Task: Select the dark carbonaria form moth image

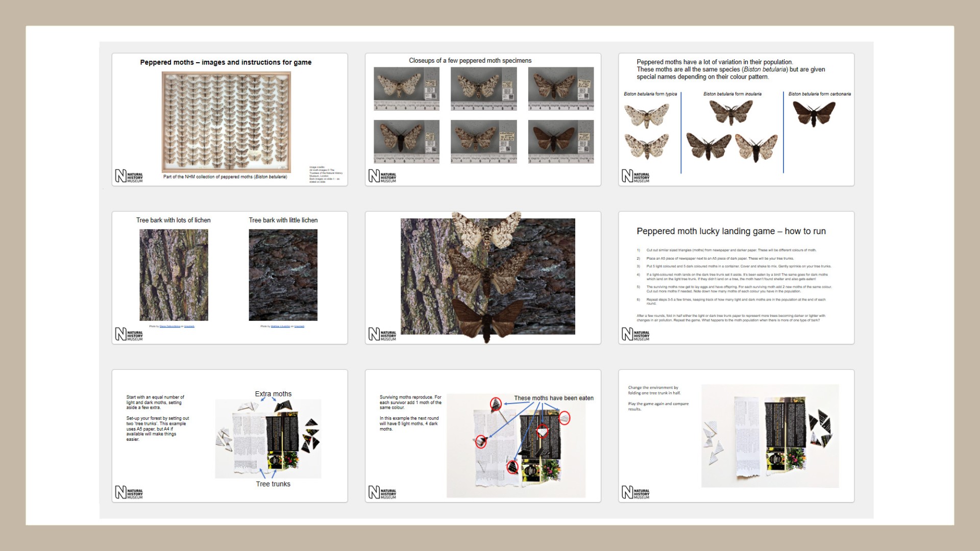Action: pos(814,113)
